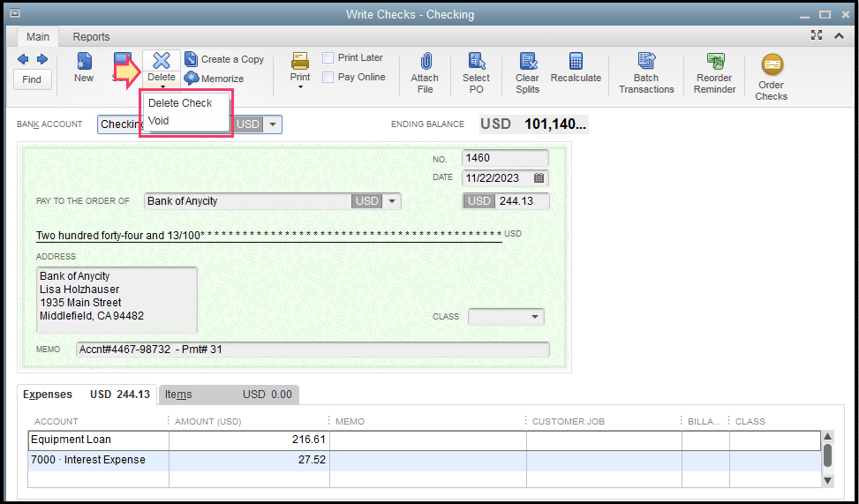Click the Print icon
Screen dimensions: 859x504
(300, 61)
